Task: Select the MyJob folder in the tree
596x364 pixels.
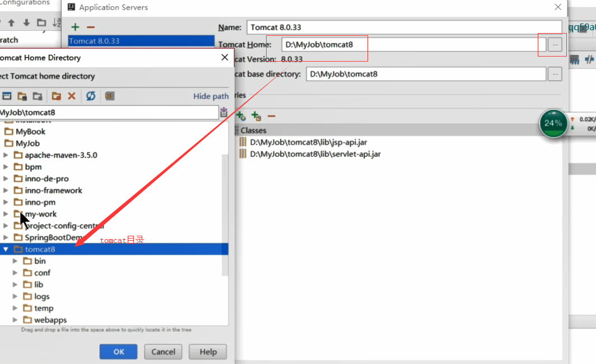Action: 27,143
